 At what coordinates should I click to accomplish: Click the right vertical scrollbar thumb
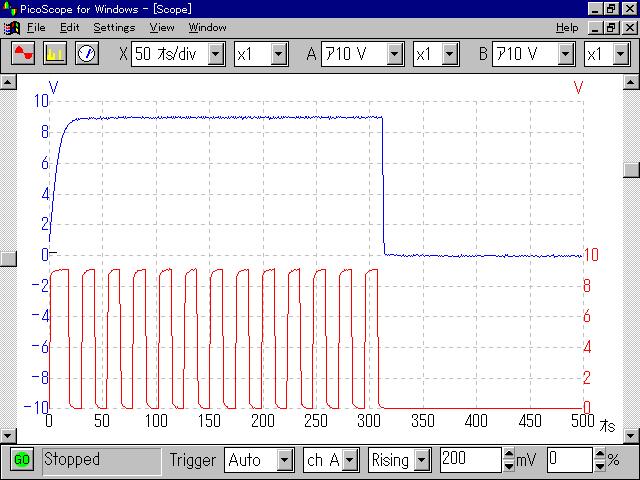point(631,170)
